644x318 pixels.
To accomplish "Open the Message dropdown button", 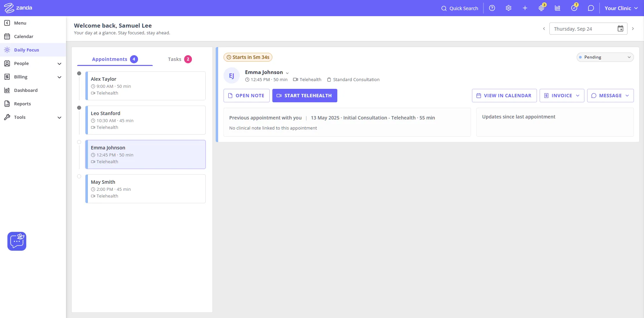I will pyautogui.click(x=610, y=96).
